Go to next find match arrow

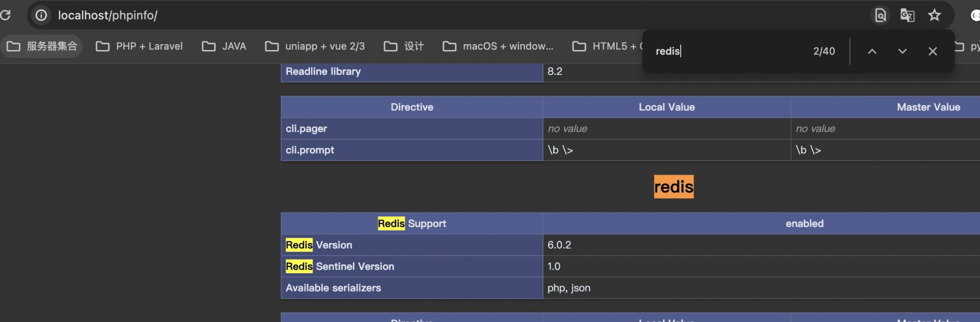[x=903, y=51]
